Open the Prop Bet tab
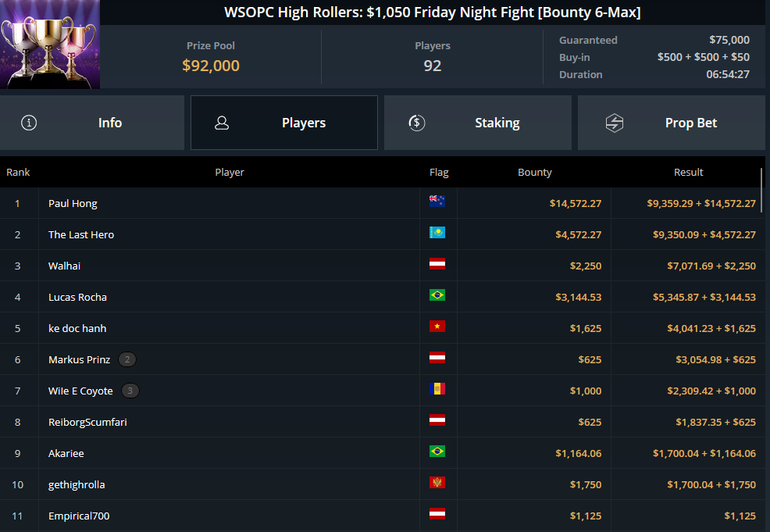Viewport: 770px width, 532px height. pos(672,123)
